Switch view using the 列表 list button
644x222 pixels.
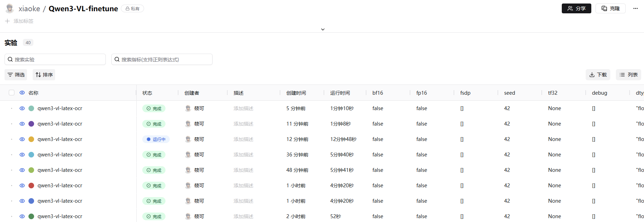[628, 75]
